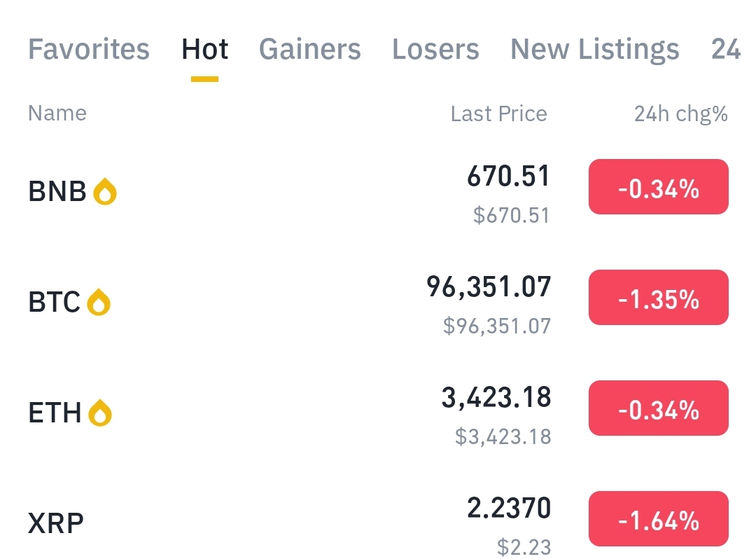Open the ETH price 3,423.18
The width and height of the screenshot is (756, 559).
point(496,397)
